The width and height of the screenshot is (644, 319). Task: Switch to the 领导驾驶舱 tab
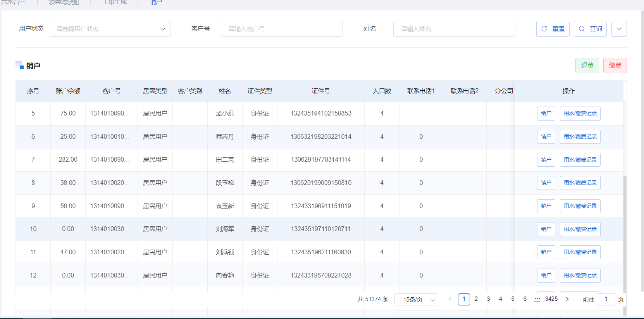[64, 2]
